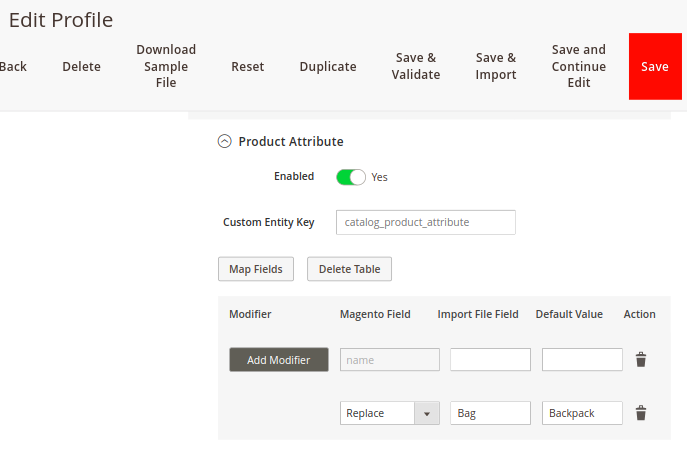Choose Save and Continue Edit

click(x=578, y=66)
